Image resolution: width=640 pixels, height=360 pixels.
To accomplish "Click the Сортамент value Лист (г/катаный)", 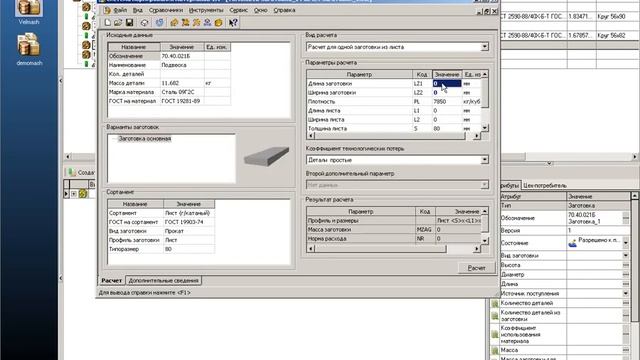I will pyautogui.click(x=189, y=213).
